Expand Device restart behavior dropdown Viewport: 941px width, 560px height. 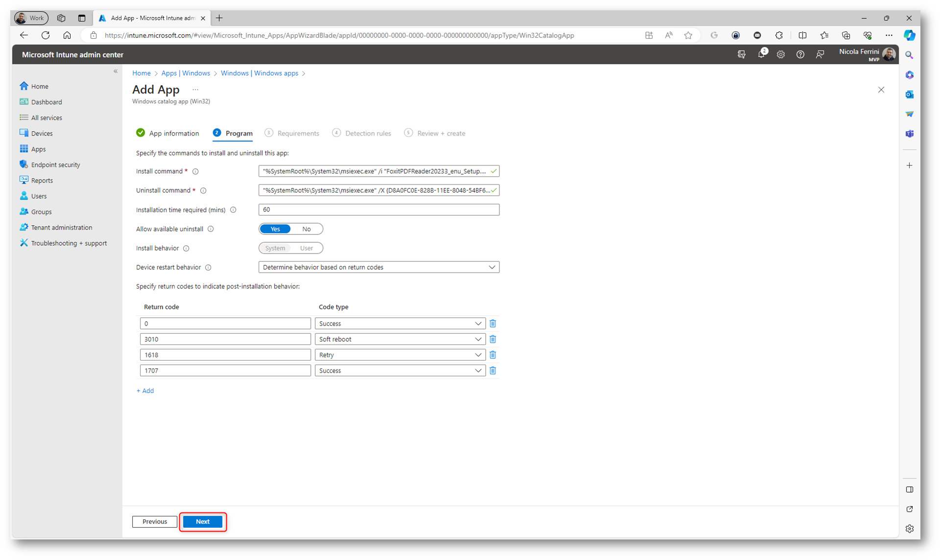click(x=378, y=267)
